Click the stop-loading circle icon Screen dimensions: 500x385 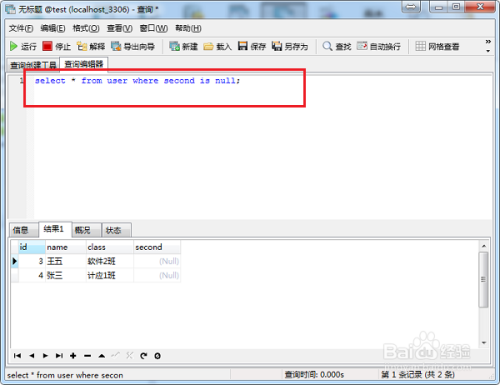[x=158, y=356]
